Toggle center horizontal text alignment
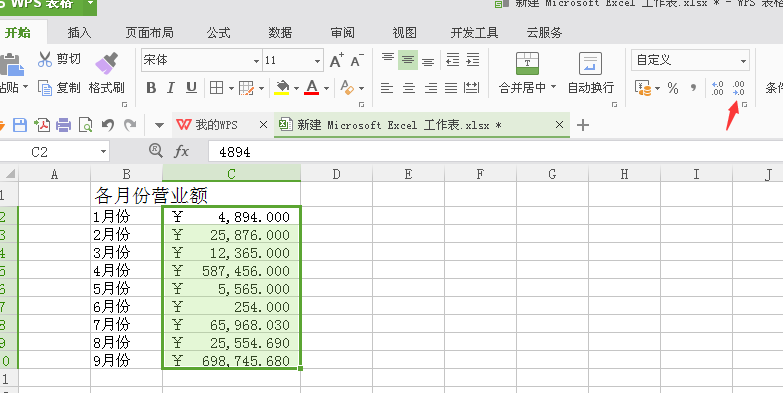 point(409,88)
